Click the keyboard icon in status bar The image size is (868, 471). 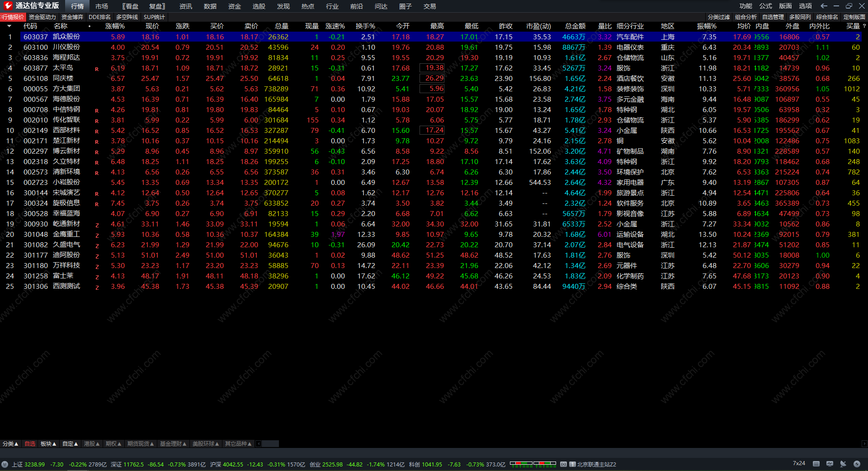click(x=816, y=464)
